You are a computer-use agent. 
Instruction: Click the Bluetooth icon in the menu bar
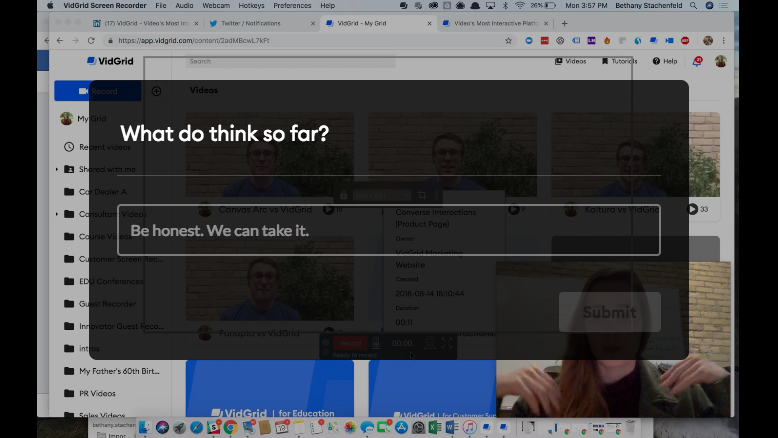click(x=505, y=5)
